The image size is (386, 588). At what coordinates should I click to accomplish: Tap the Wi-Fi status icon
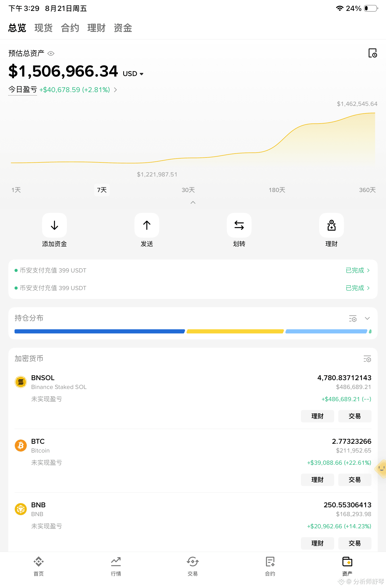pos(340,8)
